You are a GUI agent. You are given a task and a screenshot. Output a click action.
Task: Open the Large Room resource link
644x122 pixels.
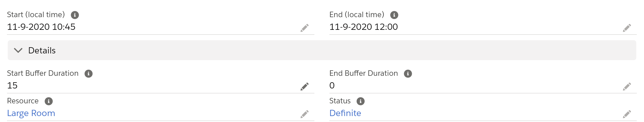coord(31,113)
